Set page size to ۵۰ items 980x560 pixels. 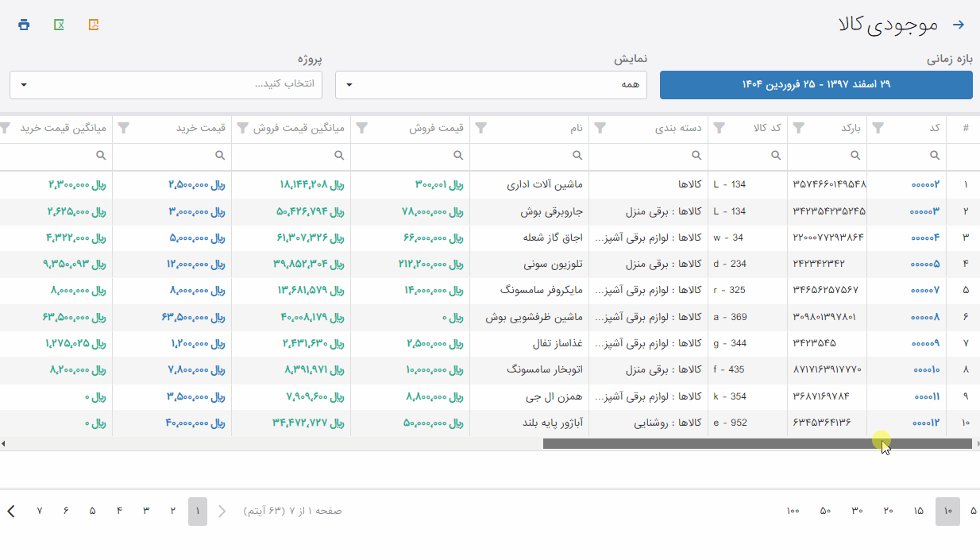tap(825, 511)
